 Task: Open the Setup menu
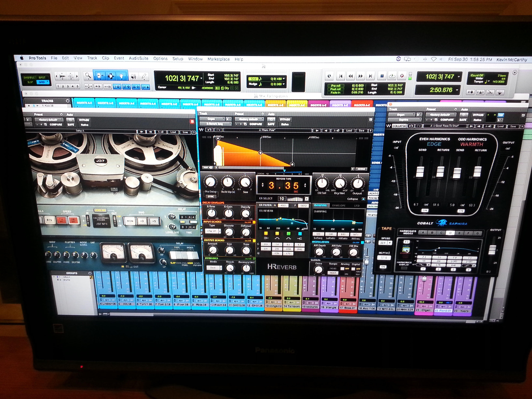[177, 59]
